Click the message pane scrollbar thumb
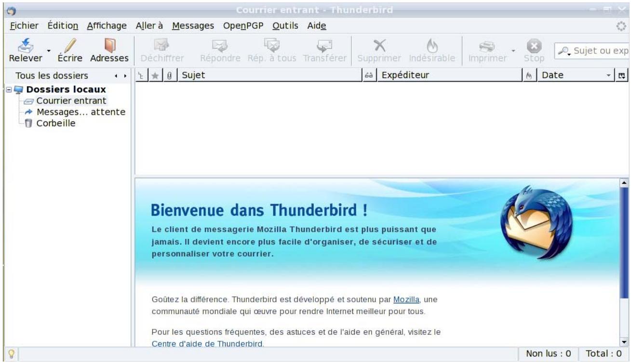Viewport: 631px width, 364px height. click(625, 244)
